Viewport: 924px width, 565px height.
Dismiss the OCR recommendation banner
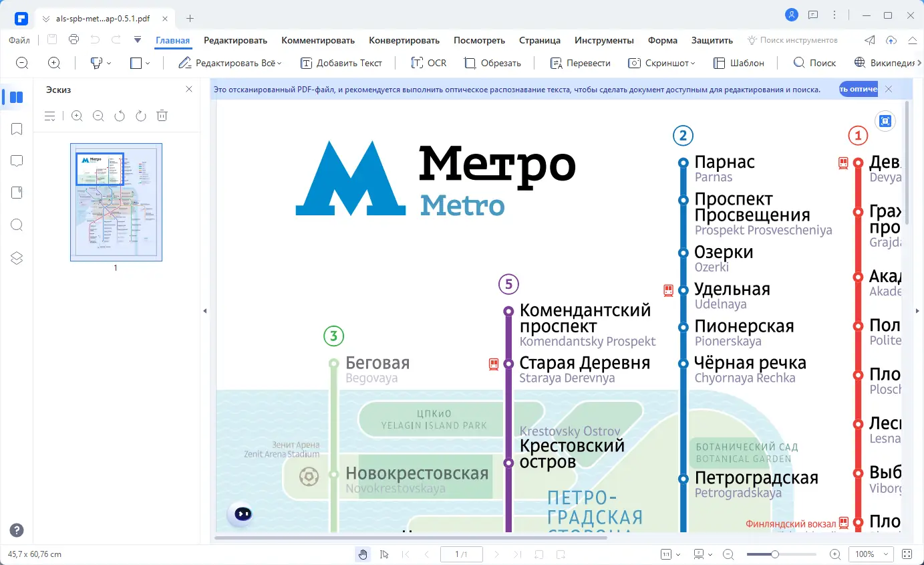(x=889, y=88)
